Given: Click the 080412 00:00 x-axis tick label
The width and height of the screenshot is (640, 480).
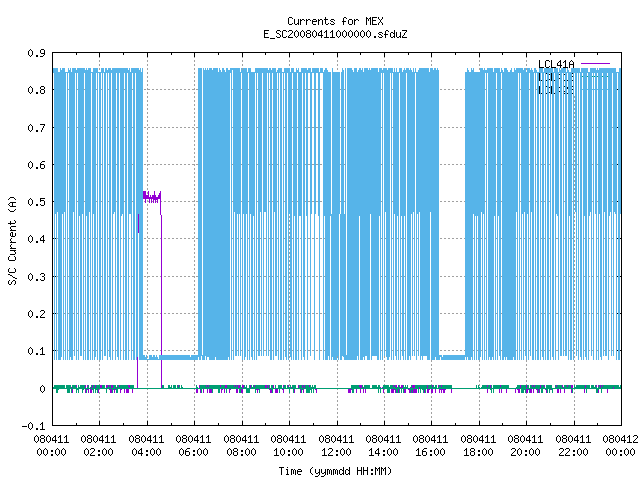Looking at the screenshot, I should coord(620,446).
